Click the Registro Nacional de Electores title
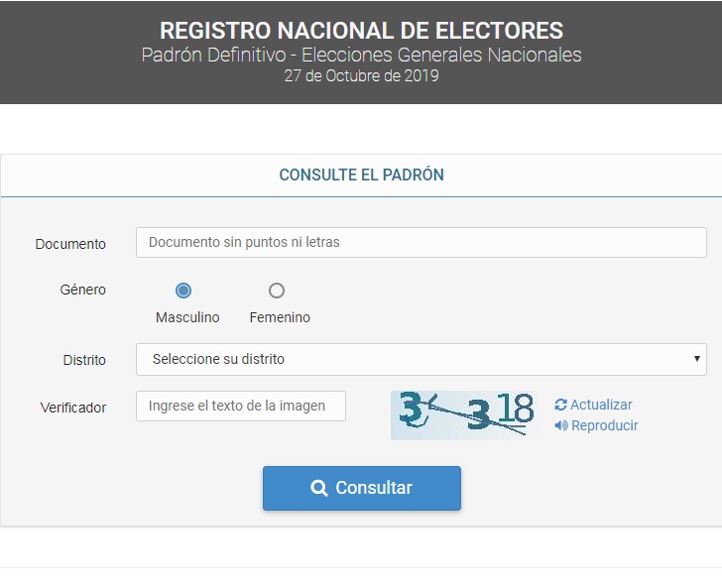The width and height of the screenshot is (722, 588). click(x=361, y=31)
